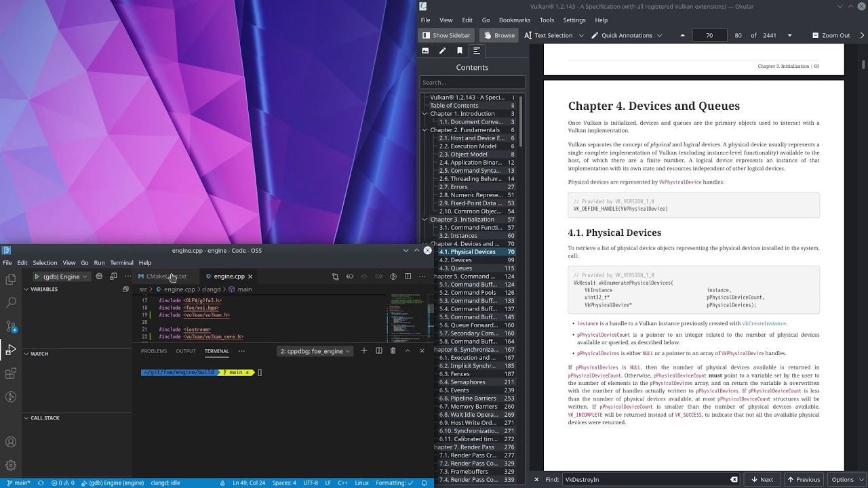
Task: Open launch.json via the debug gear icon
Action: pos(99,277)
